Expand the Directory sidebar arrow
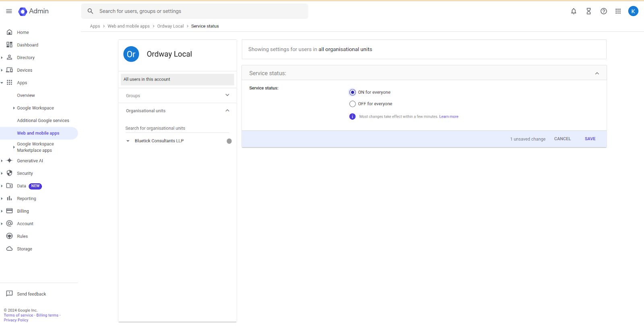 pos(2,58)
